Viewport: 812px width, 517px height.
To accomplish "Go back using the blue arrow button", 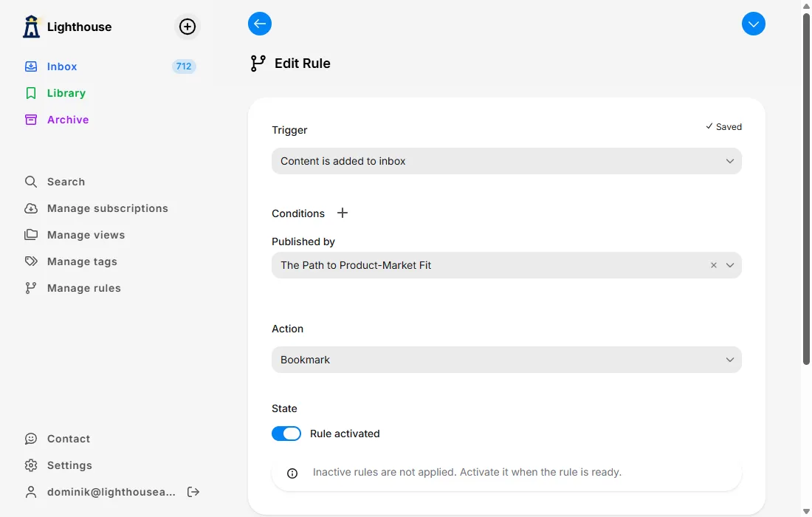I will click(260, 24).
